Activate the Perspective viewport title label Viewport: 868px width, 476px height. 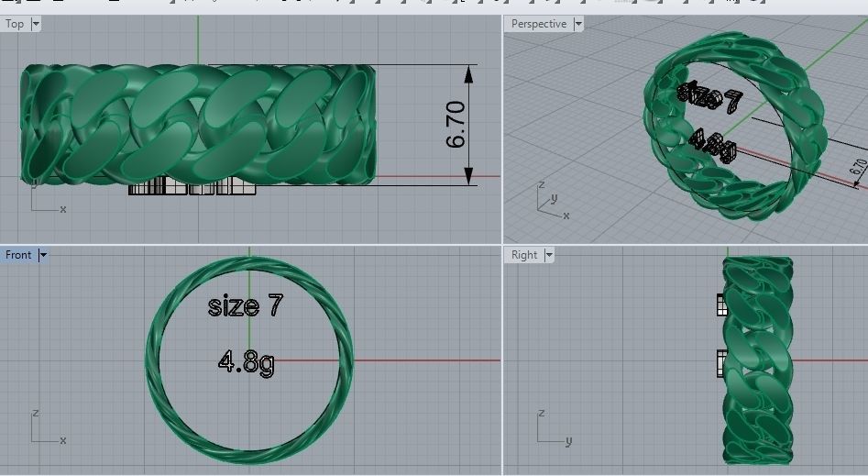539,24
